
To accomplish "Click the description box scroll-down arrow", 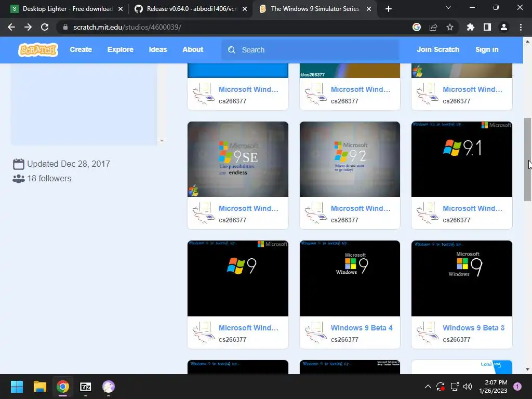I will [x=162, y=140].
